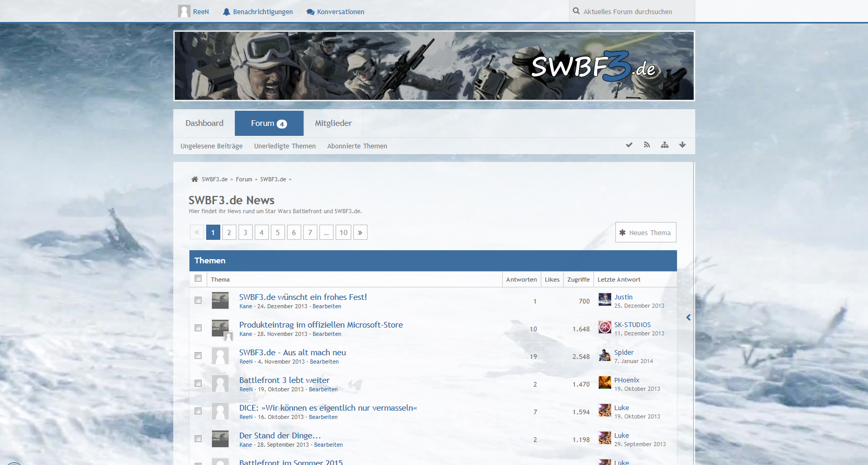This screenshot has width=868, height=465.
Task: Open the RSS feed icon
Action: [647, 145]
